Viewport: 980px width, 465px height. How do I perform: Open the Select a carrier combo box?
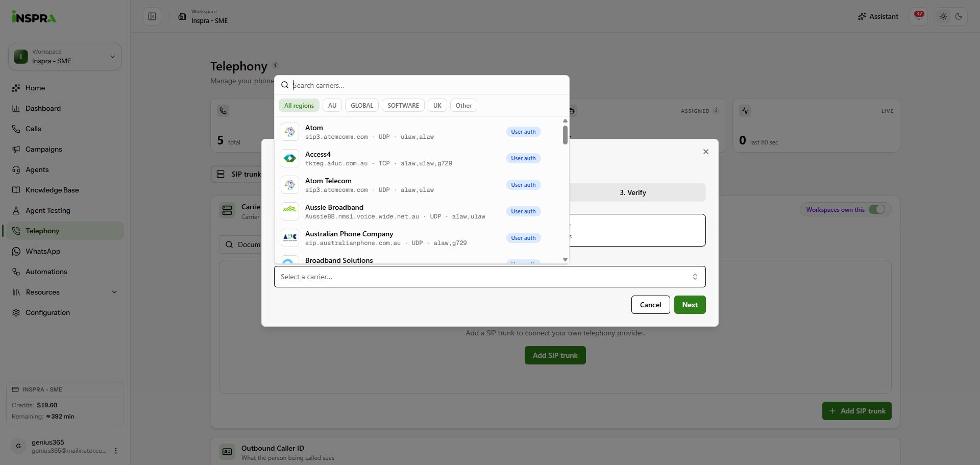pos(490,277)
